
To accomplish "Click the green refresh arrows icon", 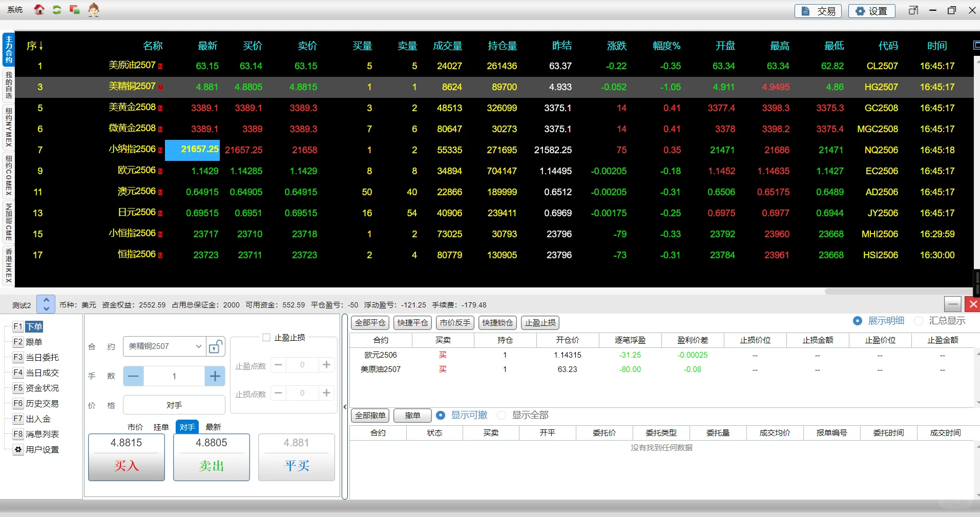I will [x=57, y=10].
